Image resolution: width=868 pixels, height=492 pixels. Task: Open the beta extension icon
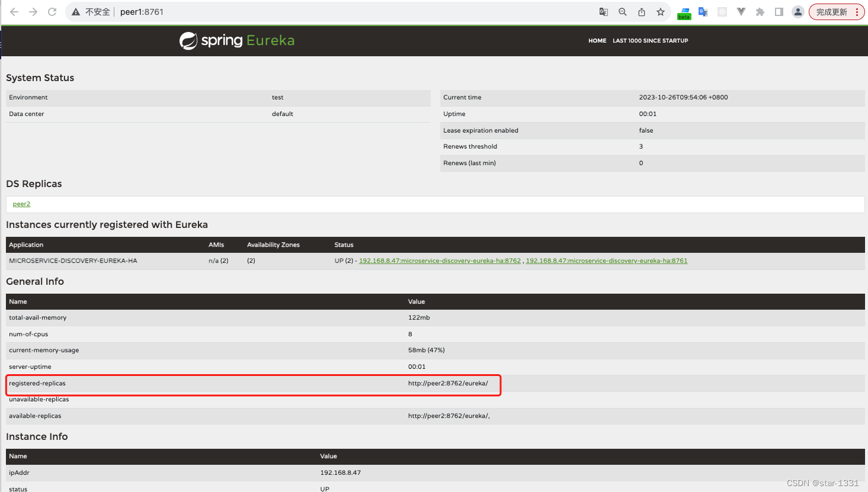click(684, 13)
